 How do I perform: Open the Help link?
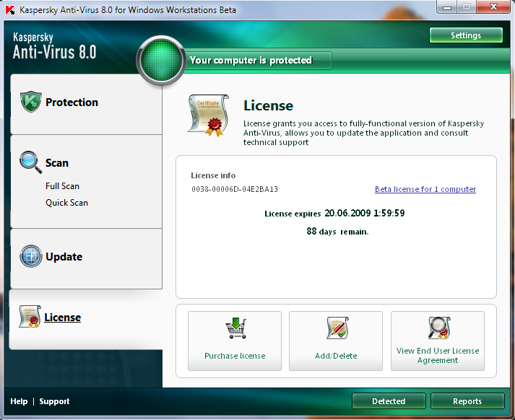pos(19,401)
